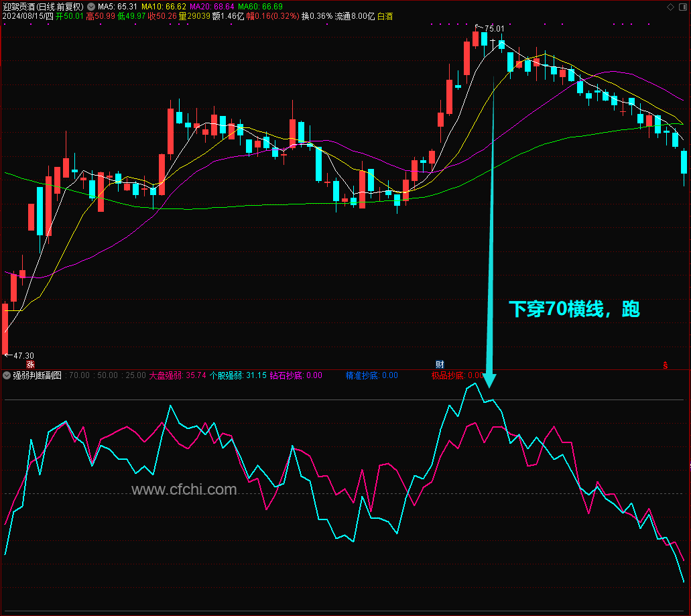Viewport: 691px width, 616px height.
Task: Click the 50.00 indicator parameter
Action: 107,375
